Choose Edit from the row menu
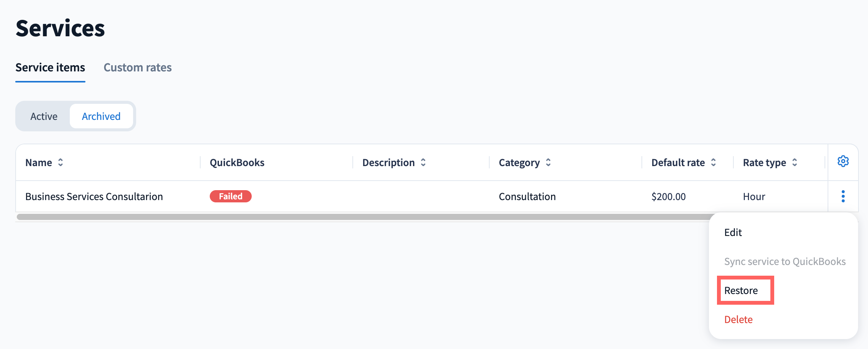 pyautogui.click(x=733, y=233)
